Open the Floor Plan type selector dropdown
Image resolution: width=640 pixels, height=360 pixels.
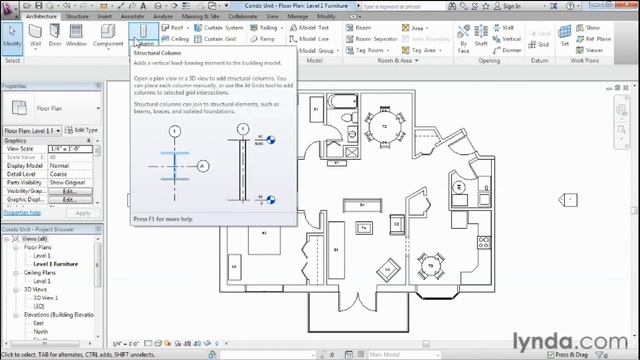point(98,108)
